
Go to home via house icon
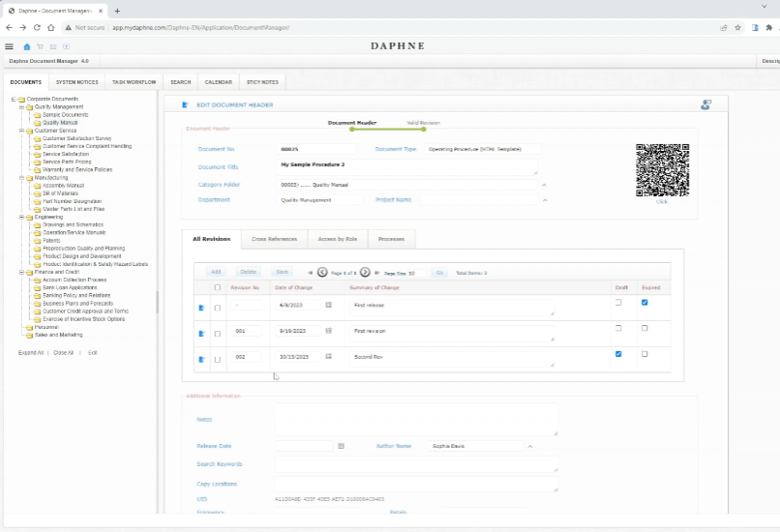pyautogui.click(x=27, y=46)
